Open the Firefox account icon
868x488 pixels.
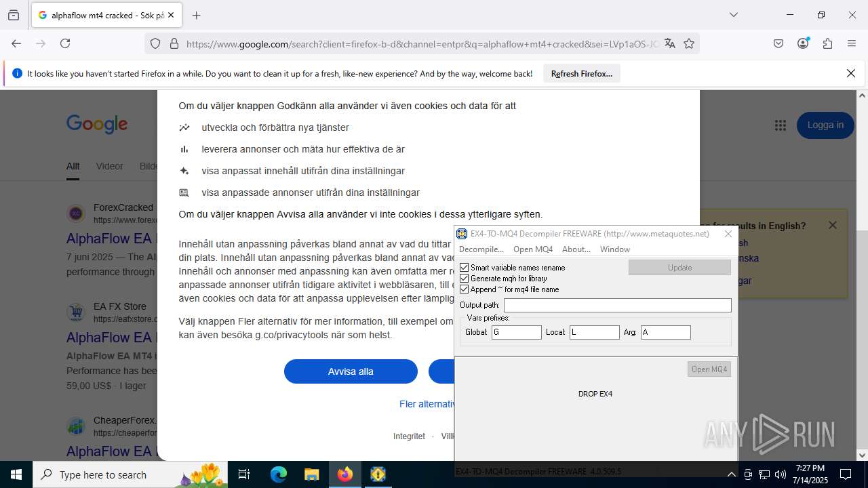click(x=803, y=43)
